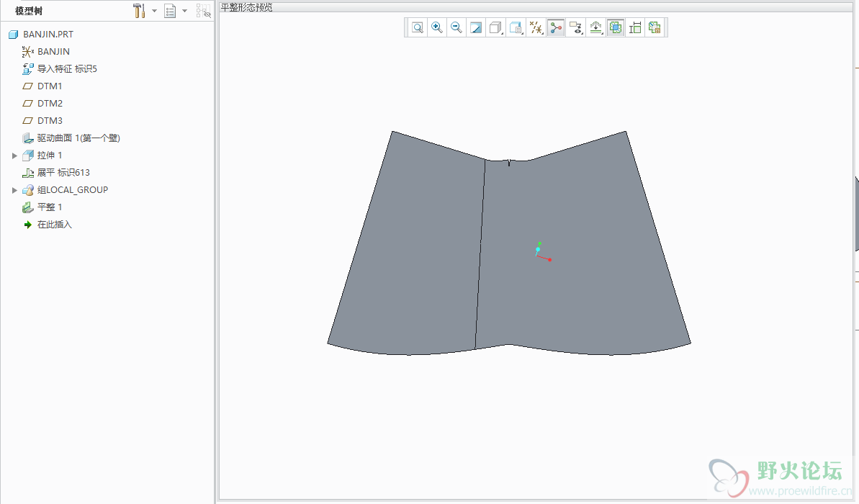Click the flat pattern bend table icon
859x504 pixels.
point(654,28)
